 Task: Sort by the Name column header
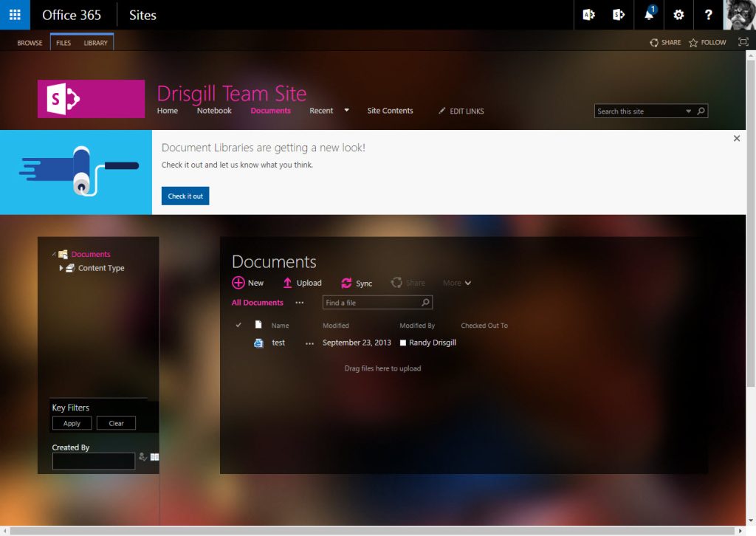coord(280,326)
